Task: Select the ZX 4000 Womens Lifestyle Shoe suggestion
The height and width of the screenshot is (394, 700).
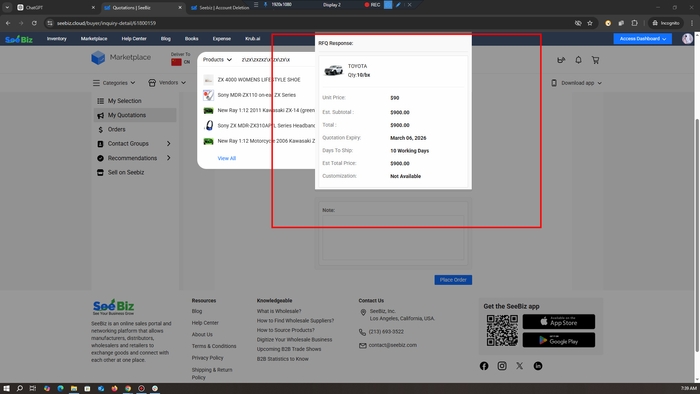Action: click(258, 79)
